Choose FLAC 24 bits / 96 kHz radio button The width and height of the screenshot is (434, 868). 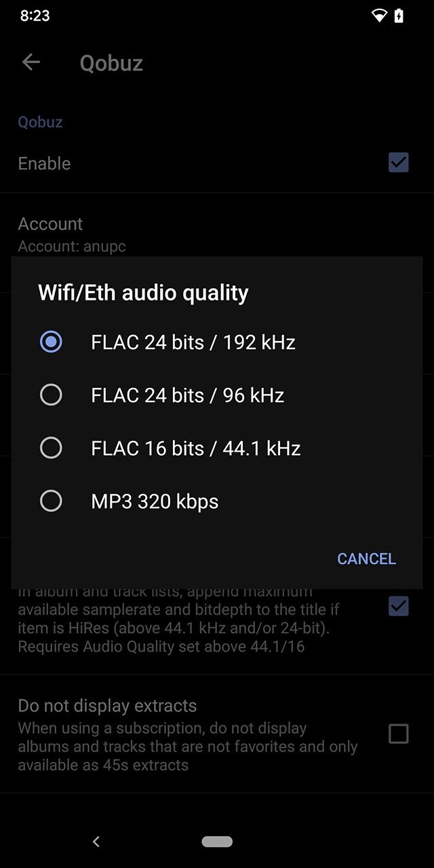tap(51, 395)
